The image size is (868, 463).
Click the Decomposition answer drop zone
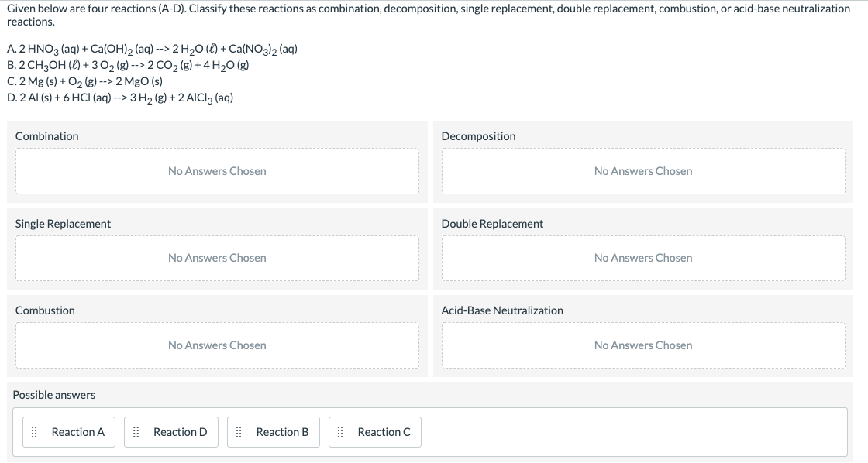click(x=643, y=171)
